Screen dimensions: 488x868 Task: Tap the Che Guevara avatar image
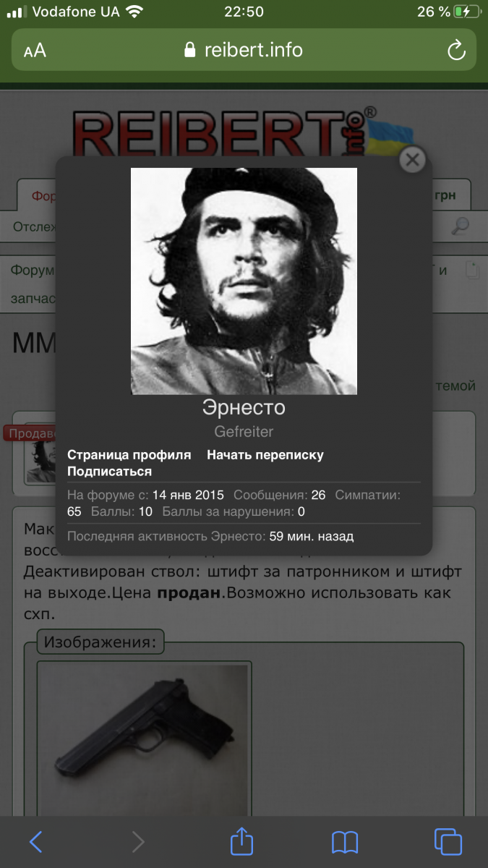tap(244, 281)
